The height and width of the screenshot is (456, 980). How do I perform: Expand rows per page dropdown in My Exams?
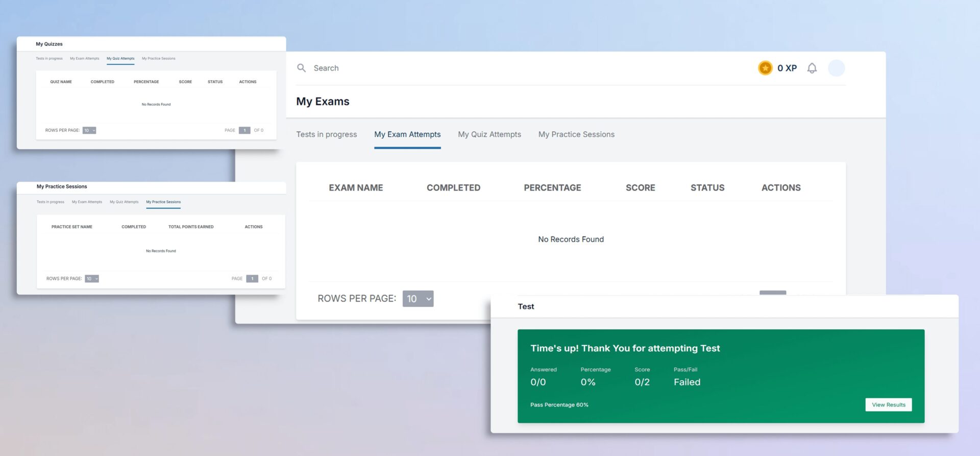418,299
